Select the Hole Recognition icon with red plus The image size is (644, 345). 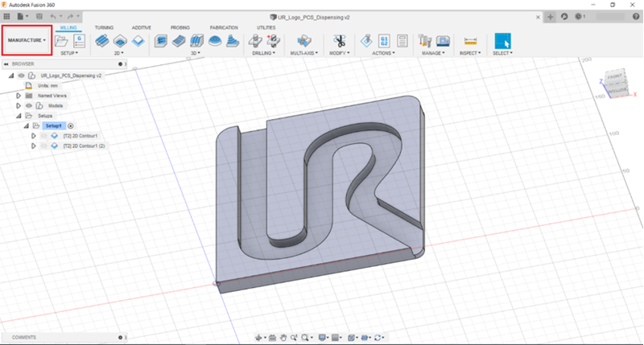point(273,41)
